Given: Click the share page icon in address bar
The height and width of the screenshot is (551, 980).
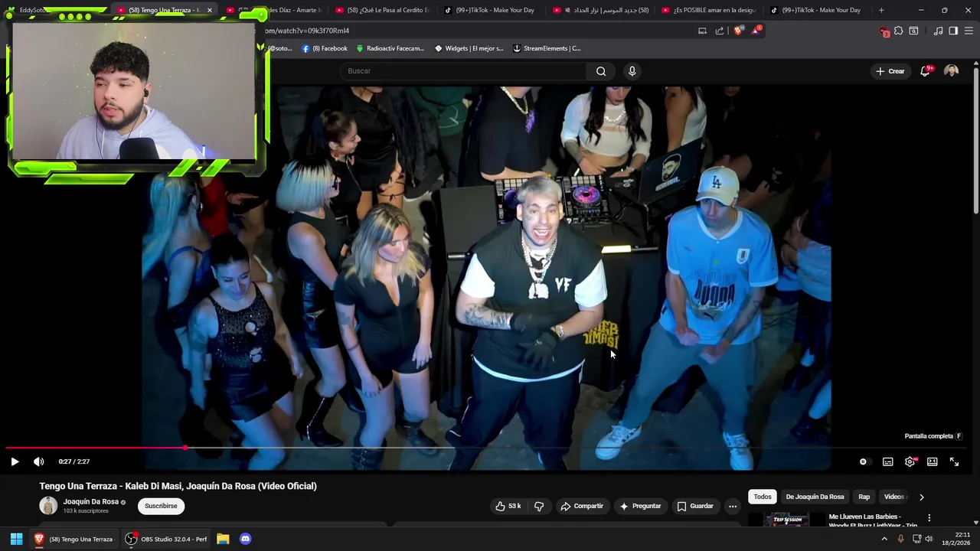Looking at the screenshot, I should point(720,31).
